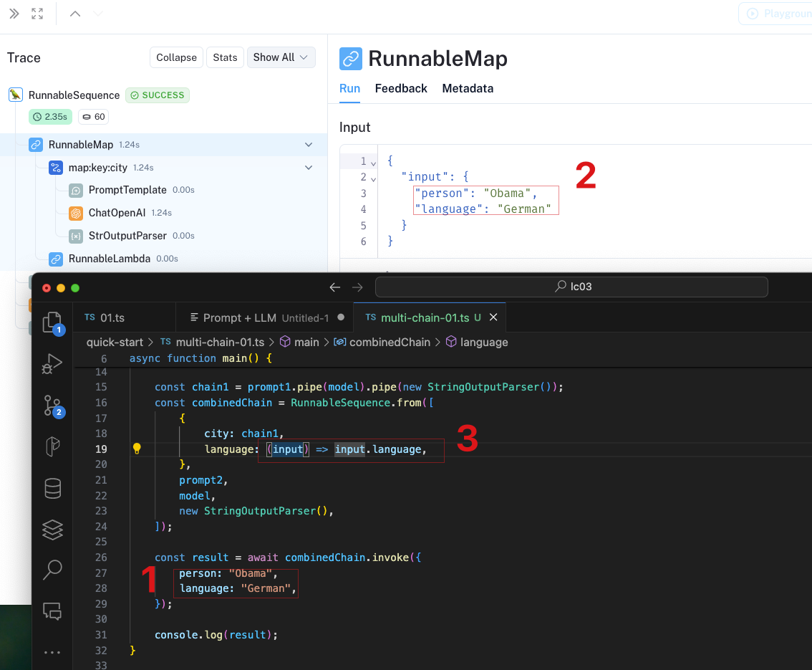Click multi-chain-01.ts breadcrumb
The width and height of the screenshot is (812, 670).
click(x=220, y=342)
